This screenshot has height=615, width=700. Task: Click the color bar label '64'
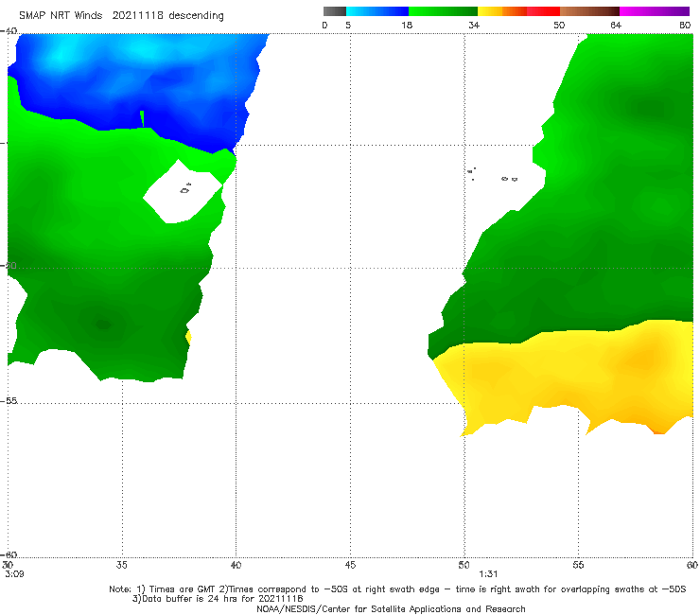[x=616, y=25]
